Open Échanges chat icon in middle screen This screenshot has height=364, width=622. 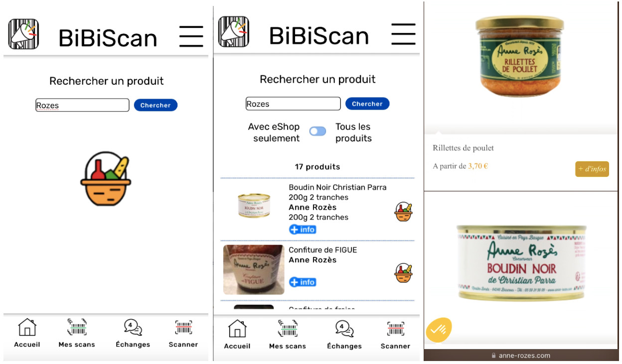(x=344, y=330)
